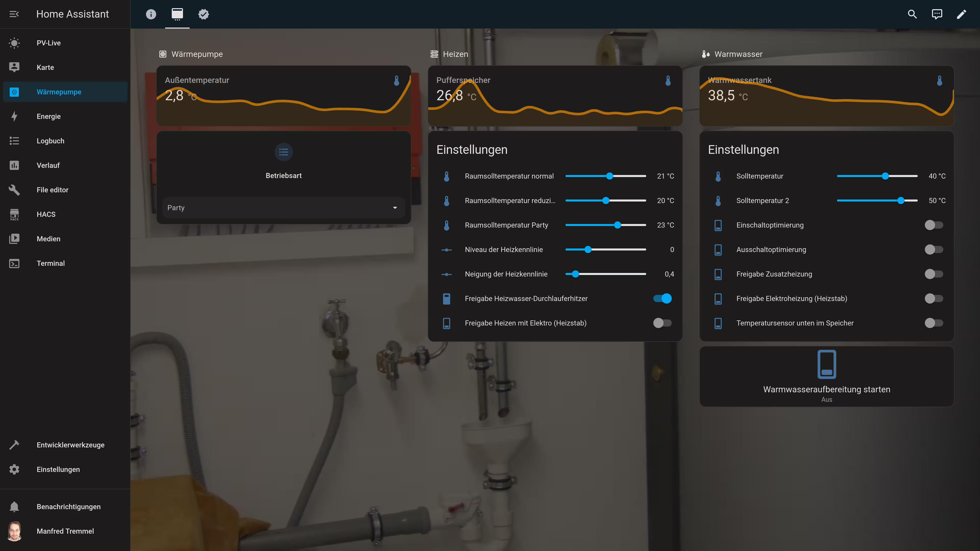This screenshot has height=551, width=980.
Task: Enable Einschaltoptimierung switch
Action: pyautogui.click(x=934, y=225)
